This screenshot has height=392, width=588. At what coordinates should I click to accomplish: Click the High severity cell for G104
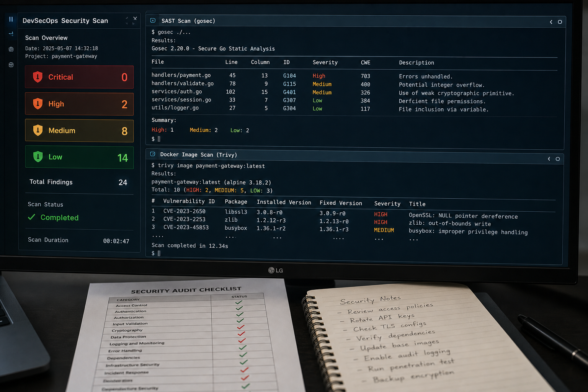pyautogui.click(x=319, y=76)
